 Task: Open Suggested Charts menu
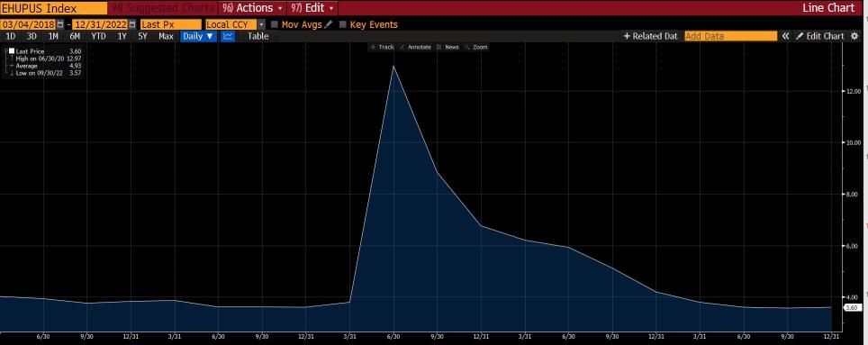(163, 8)
